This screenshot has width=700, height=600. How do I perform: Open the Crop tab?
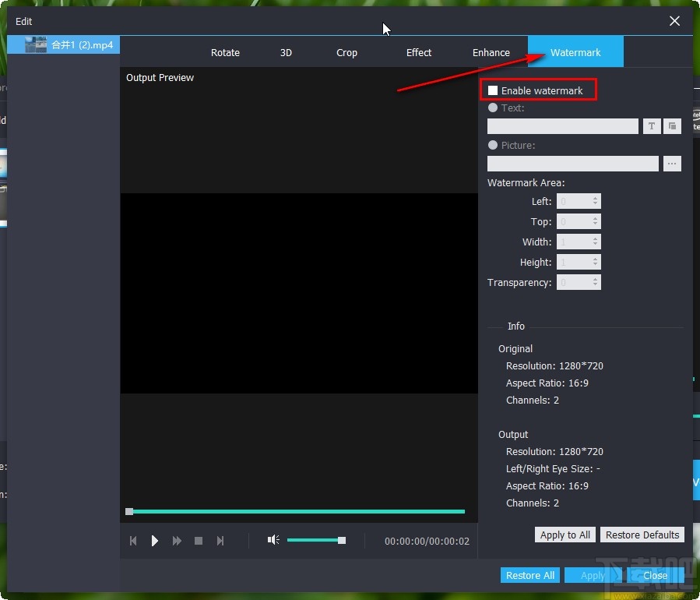click(x=346, y=52)
